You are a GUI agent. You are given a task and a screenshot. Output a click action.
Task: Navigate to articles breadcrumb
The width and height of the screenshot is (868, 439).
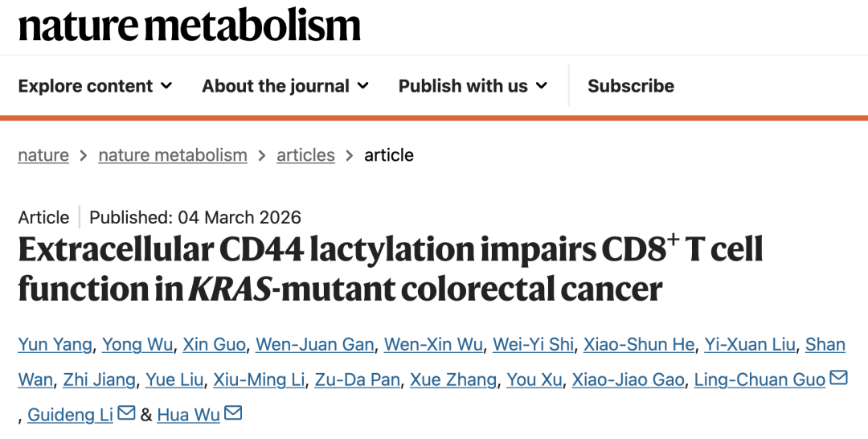click(x=305, y=155)
